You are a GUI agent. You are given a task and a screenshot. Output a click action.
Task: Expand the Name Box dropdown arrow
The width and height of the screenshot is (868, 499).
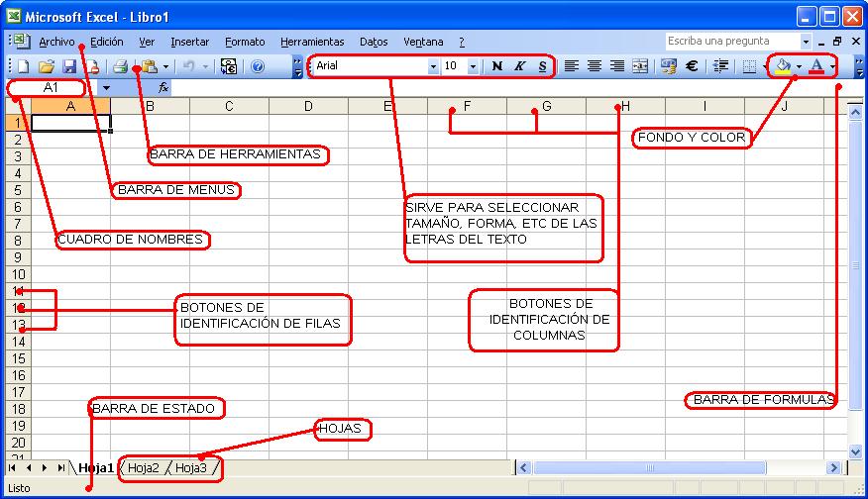coord(106,87)
